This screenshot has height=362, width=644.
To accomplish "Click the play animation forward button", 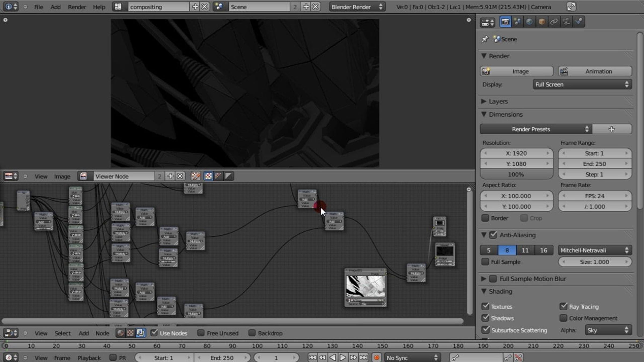I will pyautogui.click(x=343, y=357).
